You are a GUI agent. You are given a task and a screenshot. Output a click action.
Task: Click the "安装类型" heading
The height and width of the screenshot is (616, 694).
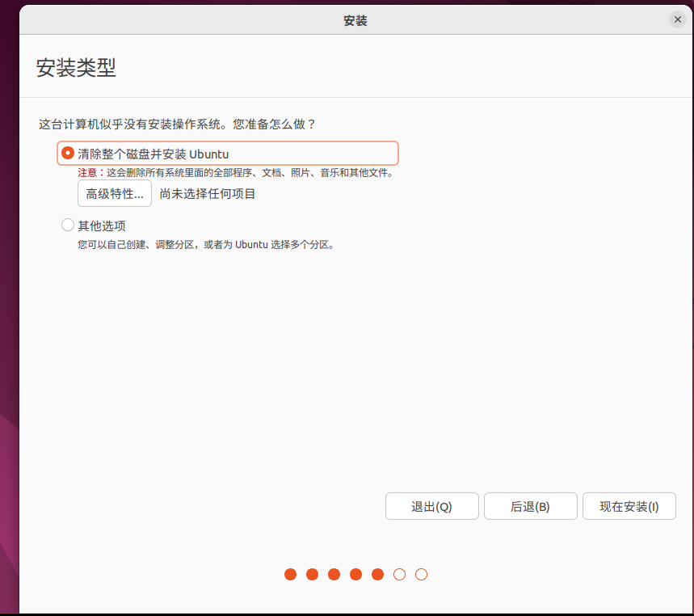point(76,68)
